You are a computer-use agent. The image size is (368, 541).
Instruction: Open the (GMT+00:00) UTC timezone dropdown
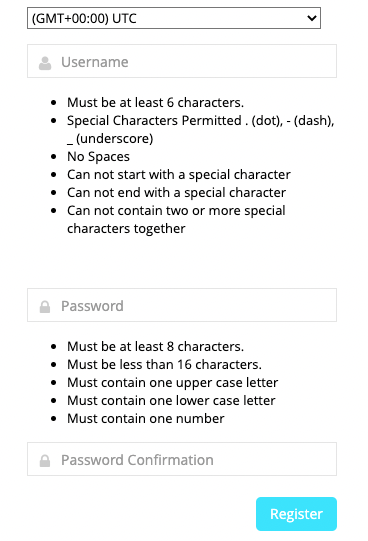[174, 18]
